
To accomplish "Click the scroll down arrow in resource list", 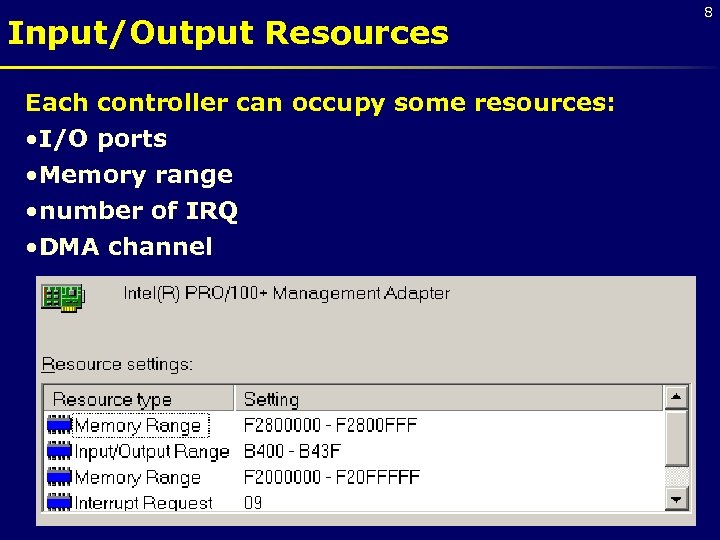I will click(676, 499).
